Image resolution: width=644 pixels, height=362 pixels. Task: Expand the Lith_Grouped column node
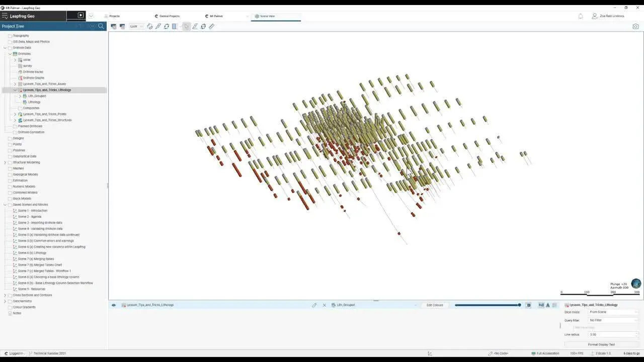pos(20,96)
